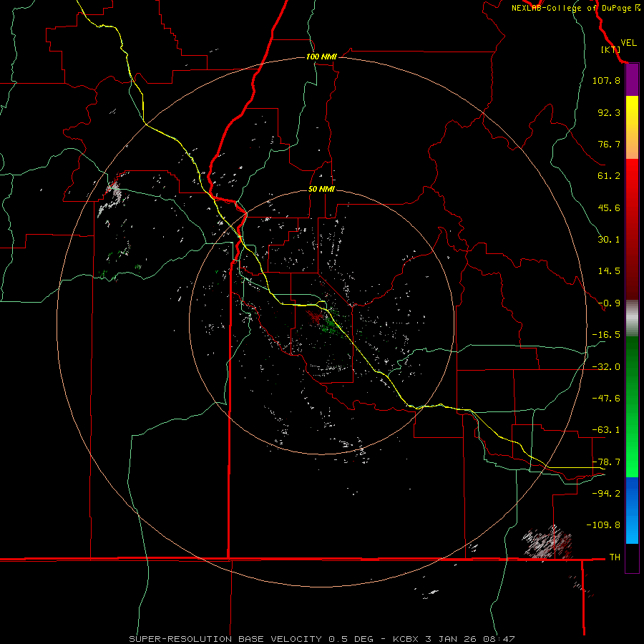Select the -78.7 velocity scale value
Viewport: 644px width, 644px height.
(606, 462)
